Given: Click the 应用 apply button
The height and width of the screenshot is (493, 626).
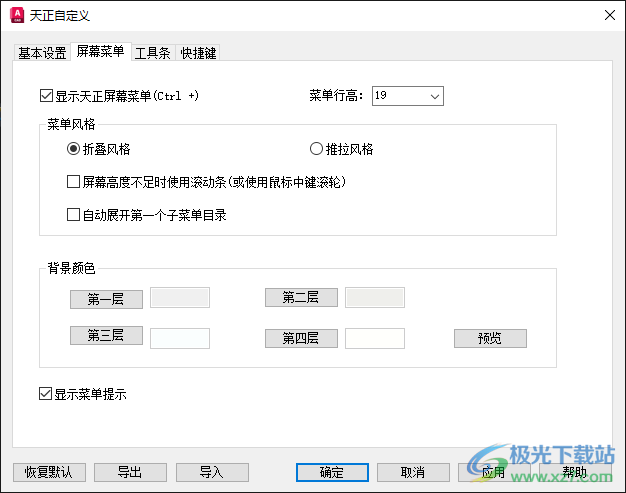Looking at the screenshot, I should [x=494, y=473].
